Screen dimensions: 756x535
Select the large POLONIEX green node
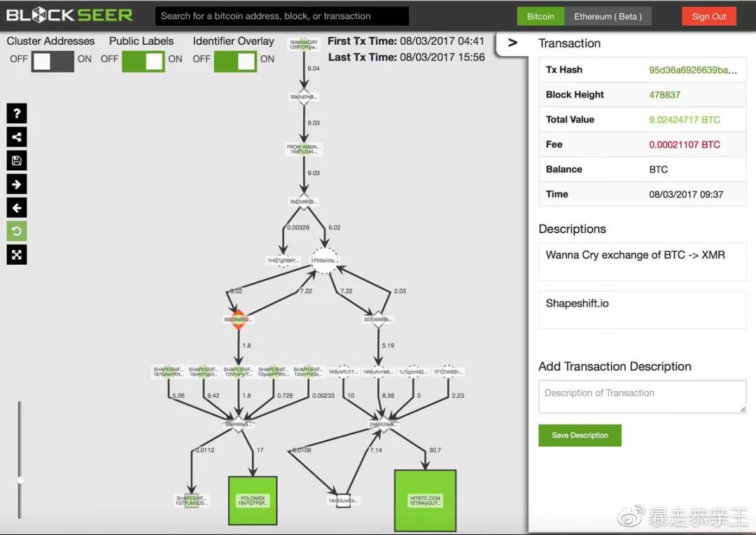coord(253,501)
